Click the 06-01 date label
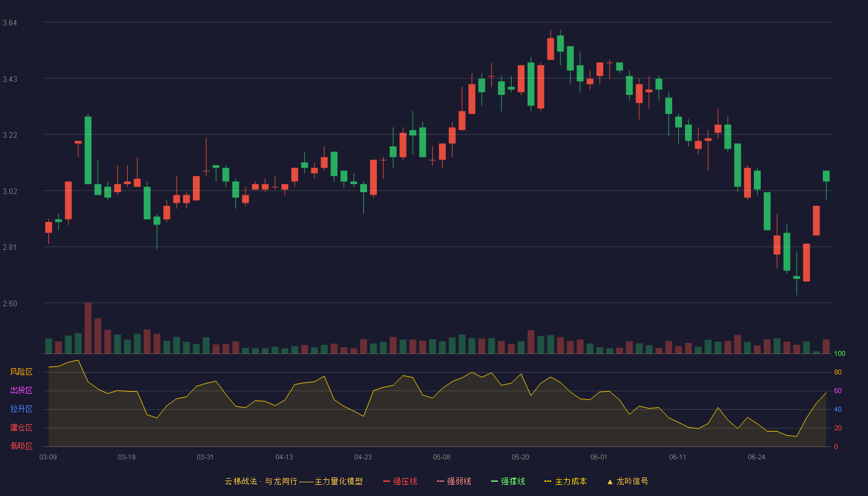Image resolution: width=868 pixels, height=496 pixels. click(599, 457)
